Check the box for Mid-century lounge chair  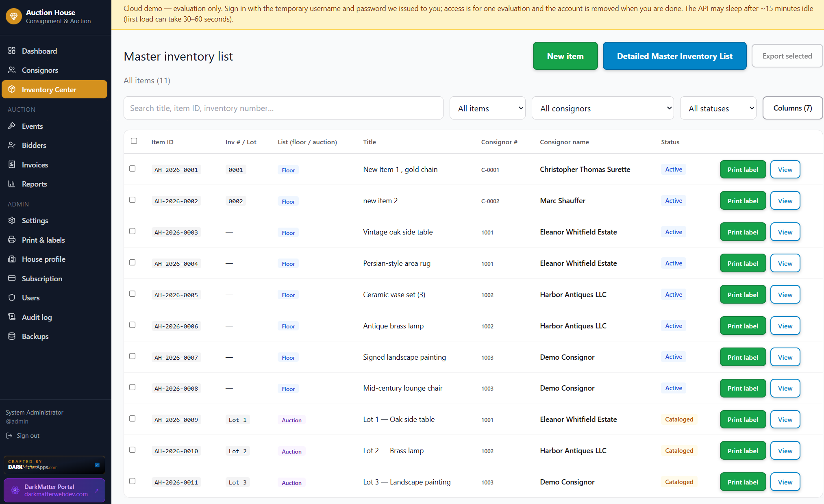coord(132,387)
